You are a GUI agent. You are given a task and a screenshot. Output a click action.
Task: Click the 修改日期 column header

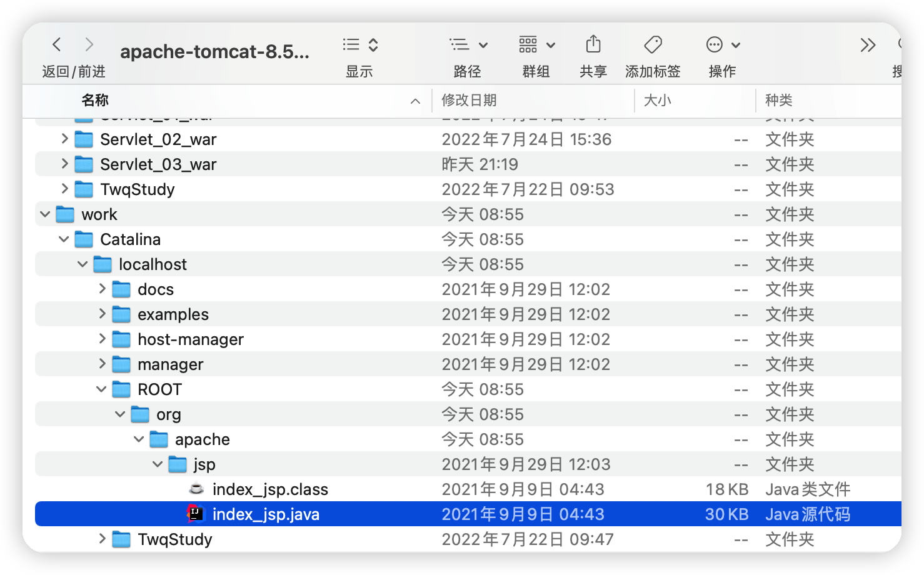coord(469,100)
